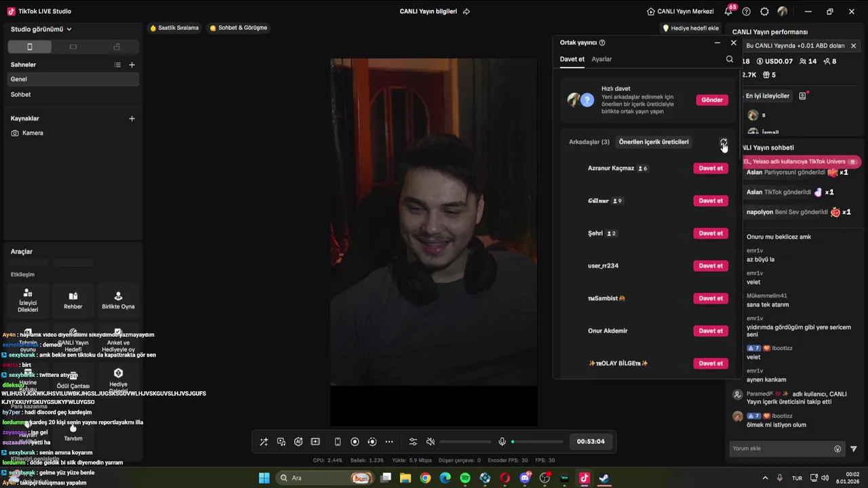
Task: Invite user_rr234 to co-host
Action: tap(711, 266)
